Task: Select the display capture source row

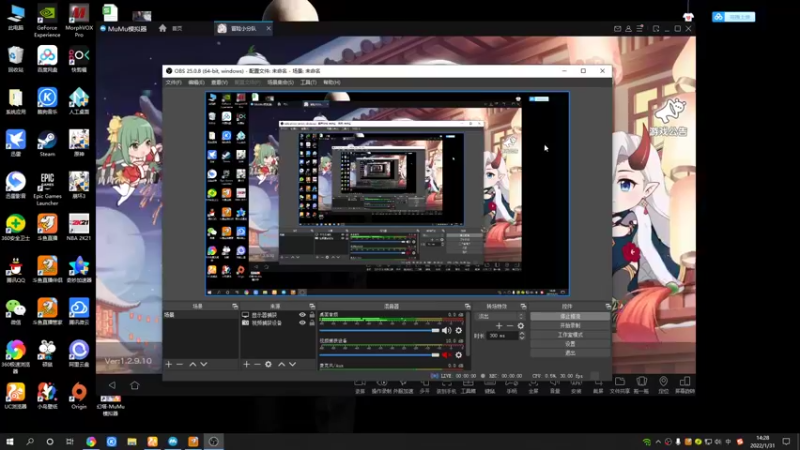Action: tap(278, 315)
